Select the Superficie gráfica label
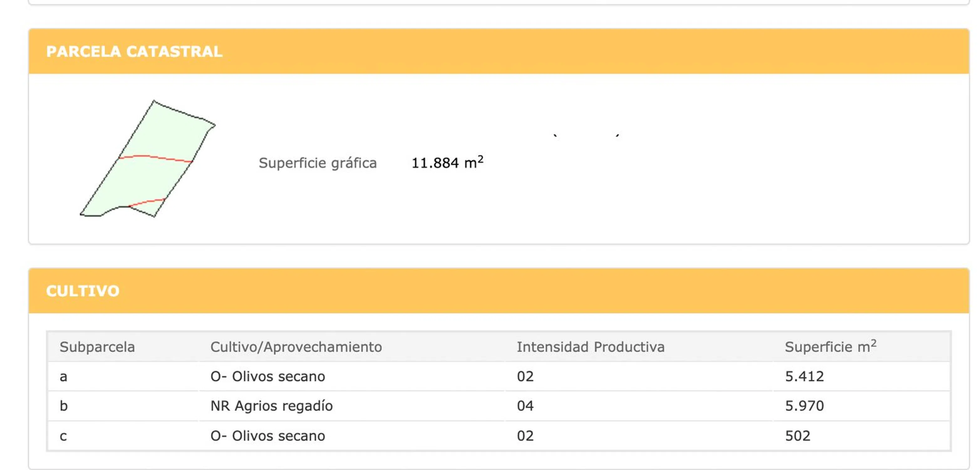Screen dimensions: 980x470 click(x=318, y=163)
